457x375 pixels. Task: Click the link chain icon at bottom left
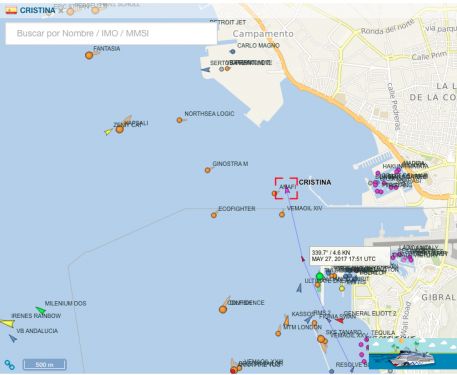[x=10, y=365]
